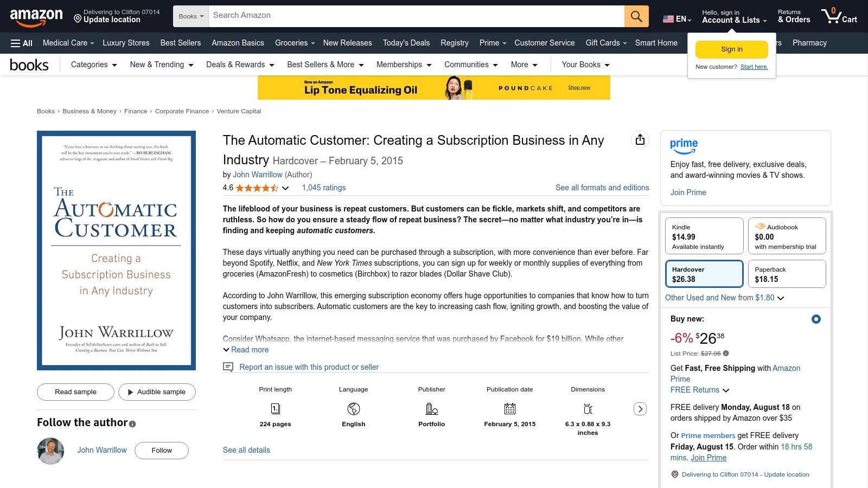This screenshot has width=868, height=488.
Task: Click the Language globe icon
Action: 354,409
